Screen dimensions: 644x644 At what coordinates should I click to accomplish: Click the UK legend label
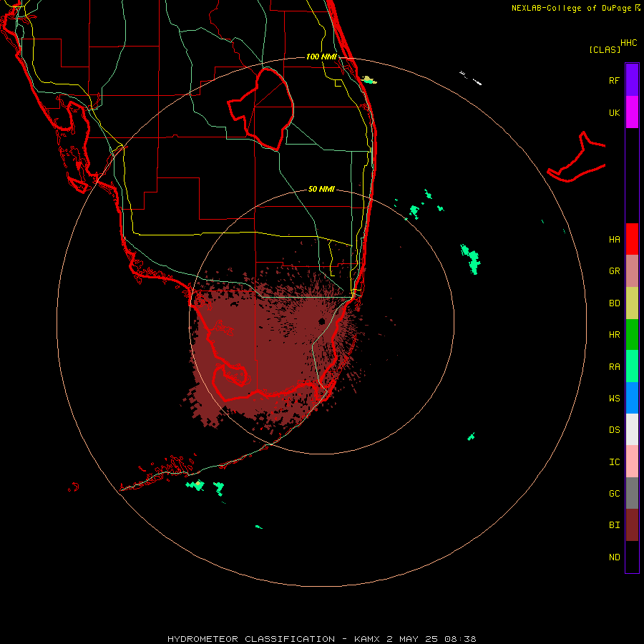click(614, 113)
